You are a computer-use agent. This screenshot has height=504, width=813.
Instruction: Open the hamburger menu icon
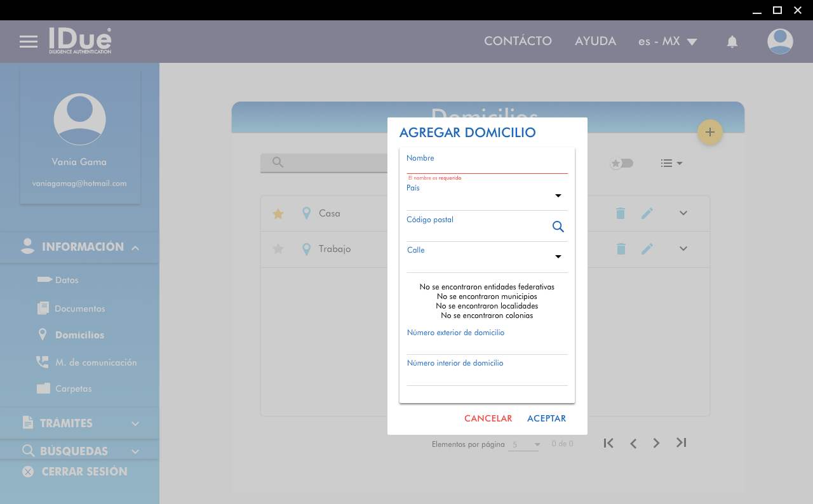[29, 42]
